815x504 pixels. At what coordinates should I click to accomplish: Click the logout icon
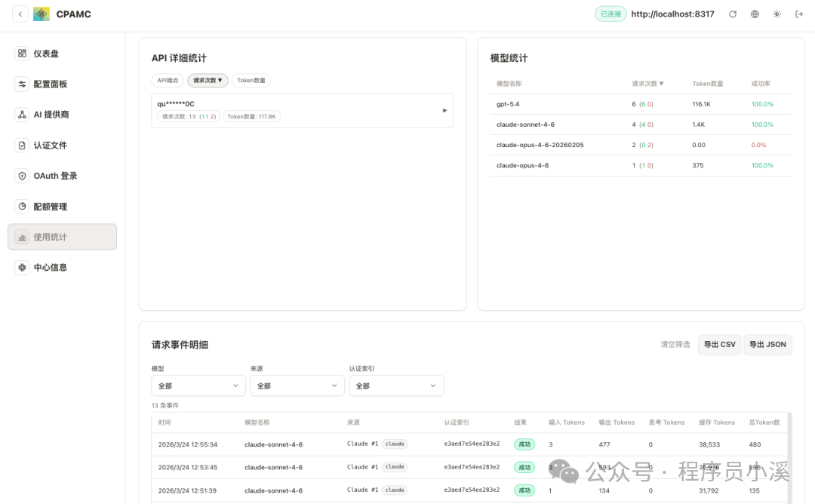799,14
